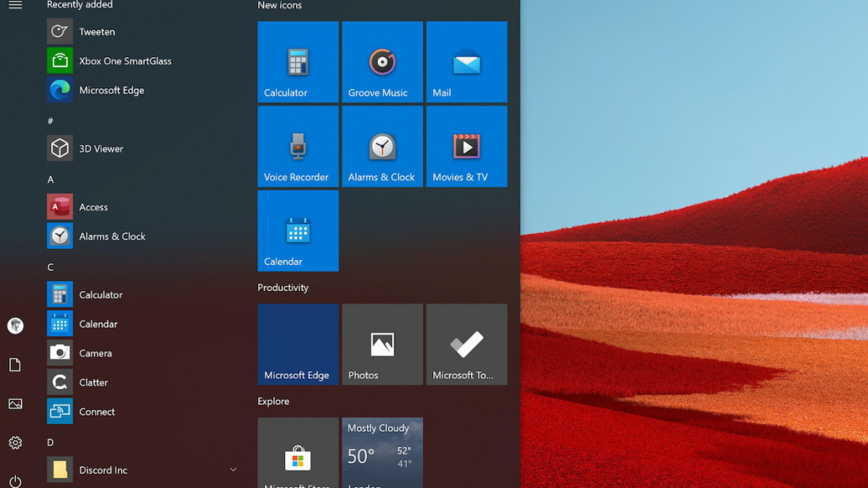
Task: Open the Mail tile
Action: point(466,62)
